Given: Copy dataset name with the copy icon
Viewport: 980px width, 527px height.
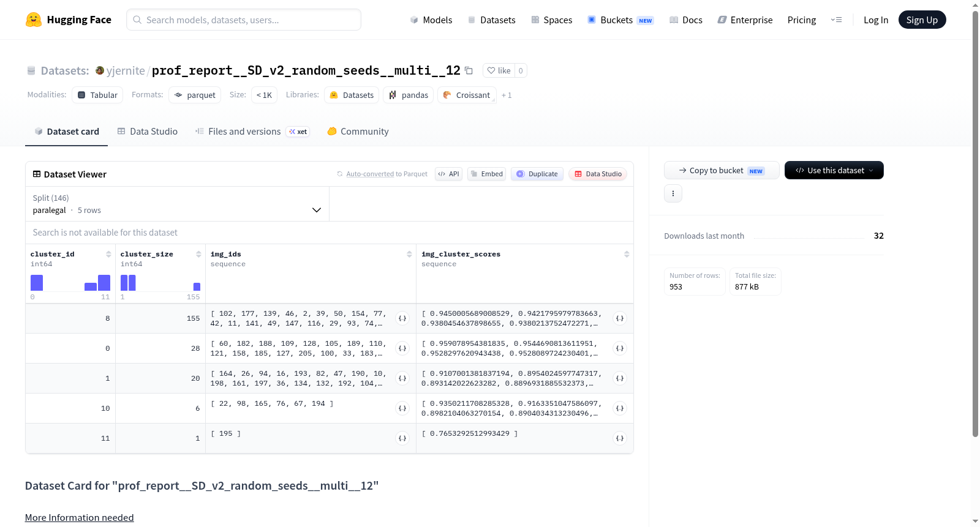Looking at the screenshot, I should [x=469, y=70].
